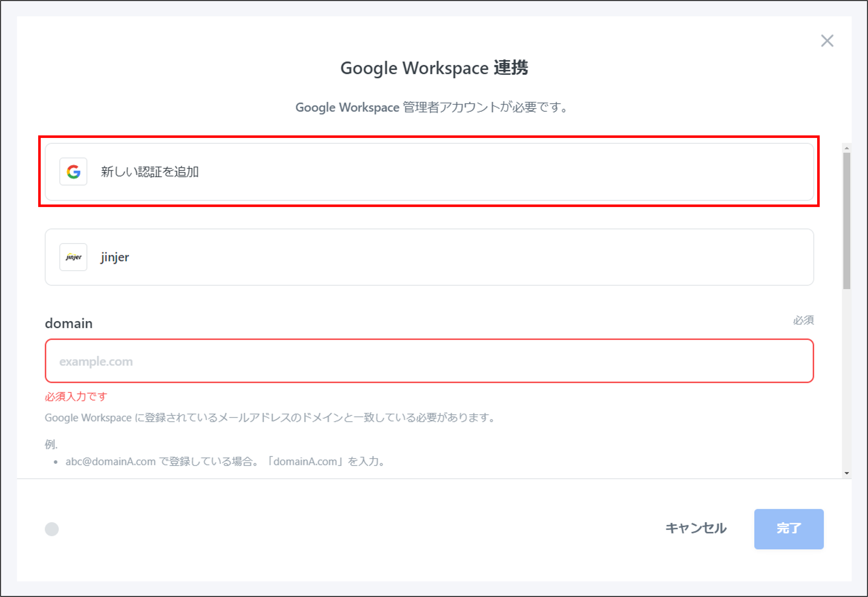The height and width of the screenshot is (597, 868).
Task: Click the gray circle indicator at bottom left
Action: pos(52,529)
